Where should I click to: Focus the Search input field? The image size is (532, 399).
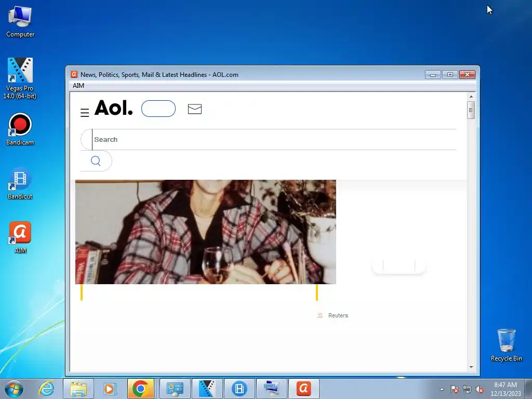[x=268, y=139]
